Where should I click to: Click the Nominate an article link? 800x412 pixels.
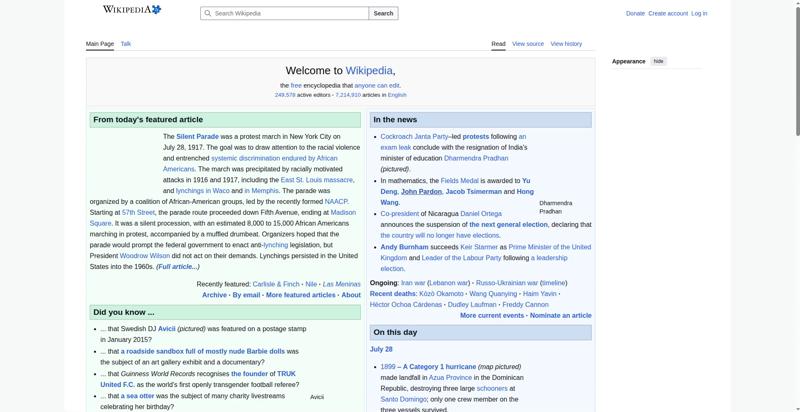(561, 316)
